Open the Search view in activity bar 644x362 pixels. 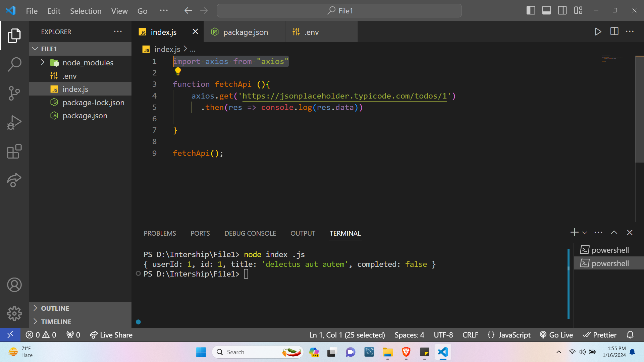14,64
